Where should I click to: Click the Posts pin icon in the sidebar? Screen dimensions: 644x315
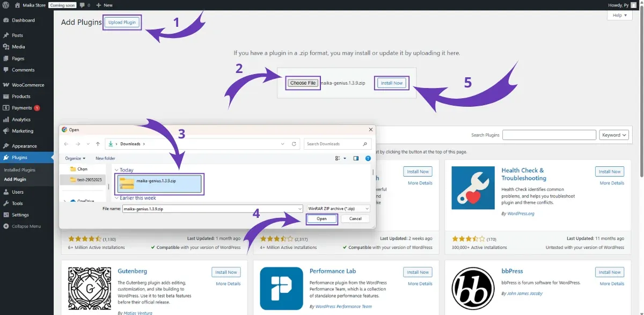[x=6, y=35]
